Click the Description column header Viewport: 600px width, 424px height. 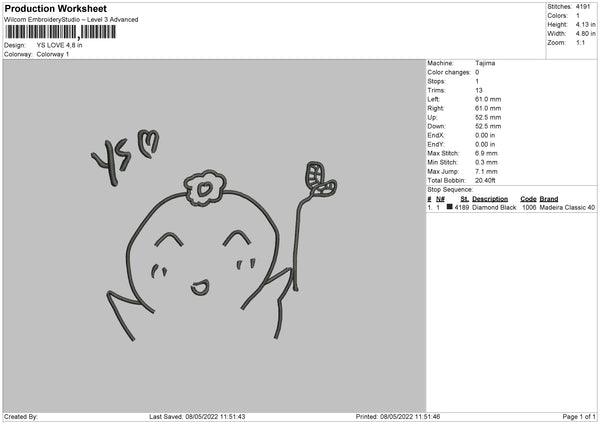[x=490, y=199]
